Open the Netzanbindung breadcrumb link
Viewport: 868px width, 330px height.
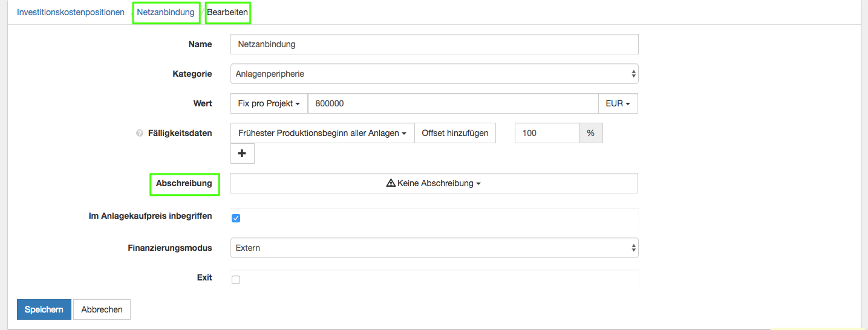[166, 12]
